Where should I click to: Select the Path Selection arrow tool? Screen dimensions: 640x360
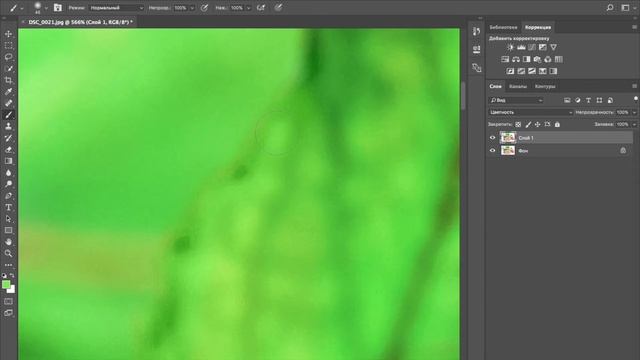[x=8, y=219]
